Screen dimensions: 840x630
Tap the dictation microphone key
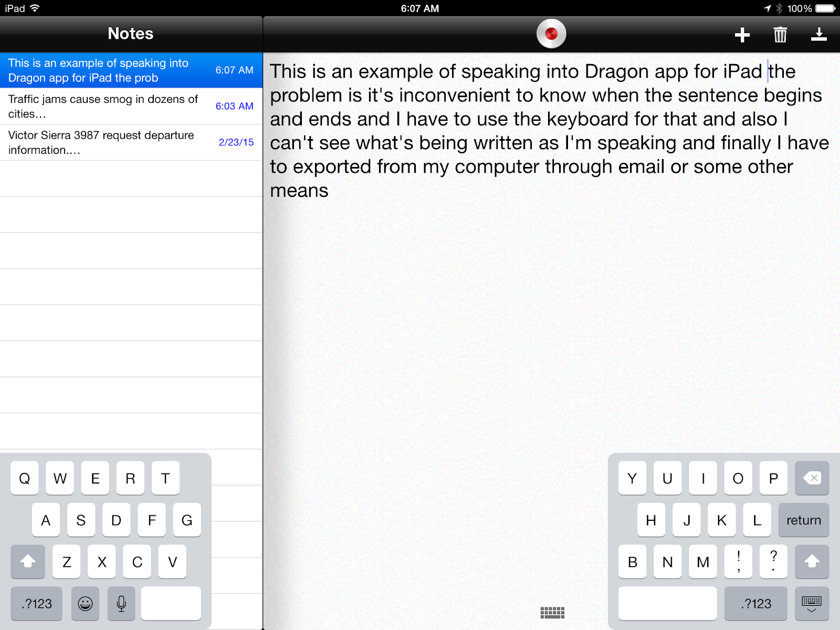(121, 604)
